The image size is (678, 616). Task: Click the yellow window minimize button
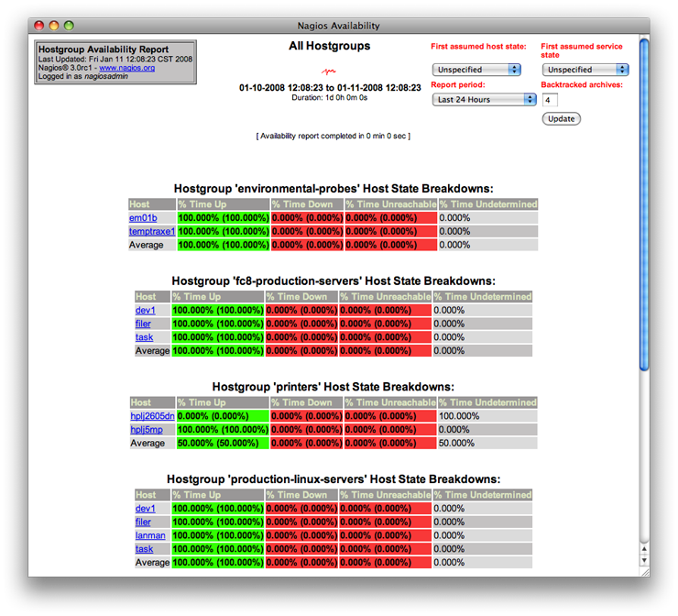tap(54, 26)
